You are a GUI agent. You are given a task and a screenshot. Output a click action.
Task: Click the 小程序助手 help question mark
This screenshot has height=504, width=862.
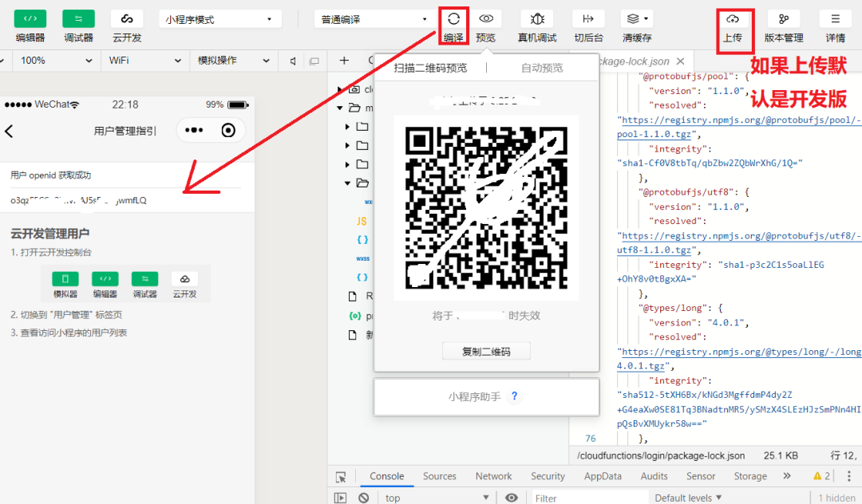point(514,396)
